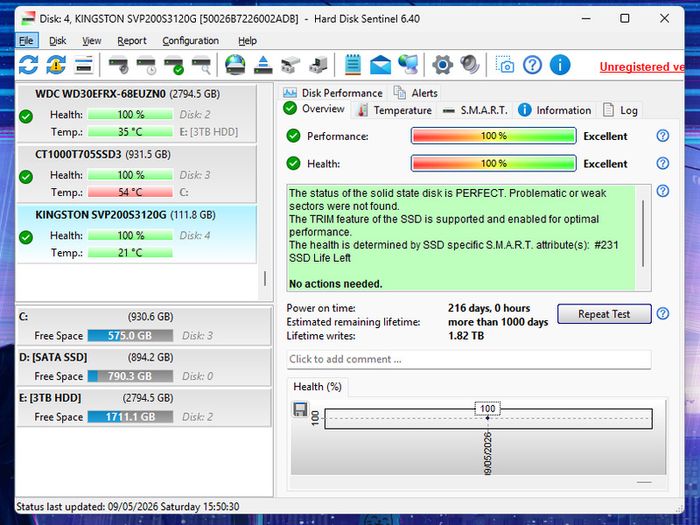Click the camera screenshot capture icon

504,65
